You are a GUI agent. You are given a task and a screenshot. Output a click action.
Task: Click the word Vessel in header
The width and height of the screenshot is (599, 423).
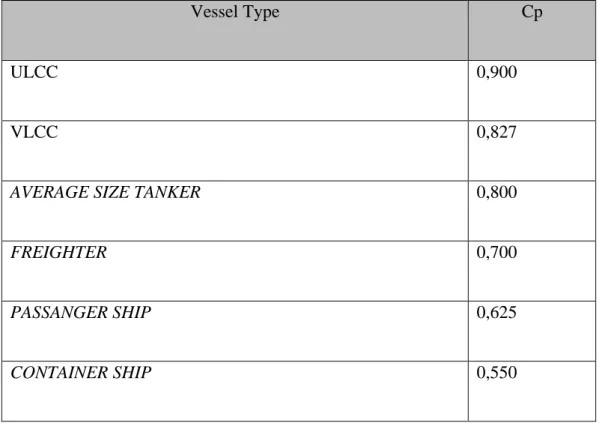point(214,11)
